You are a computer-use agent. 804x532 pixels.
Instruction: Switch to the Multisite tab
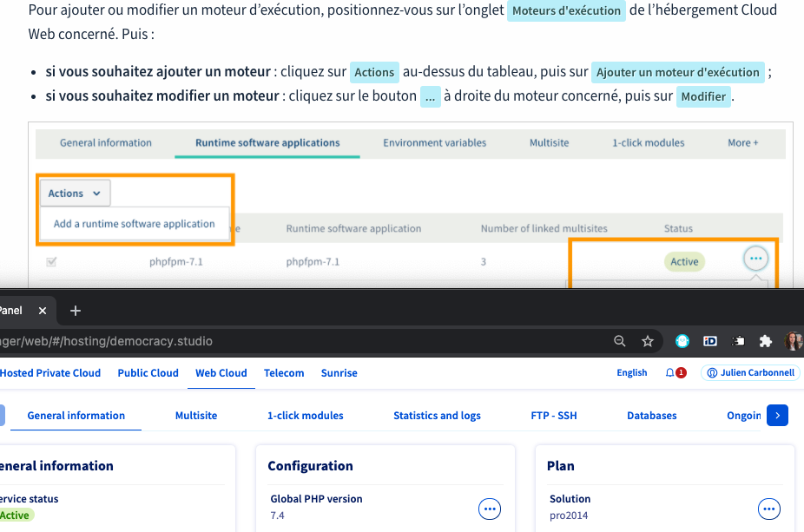point(196,416)
